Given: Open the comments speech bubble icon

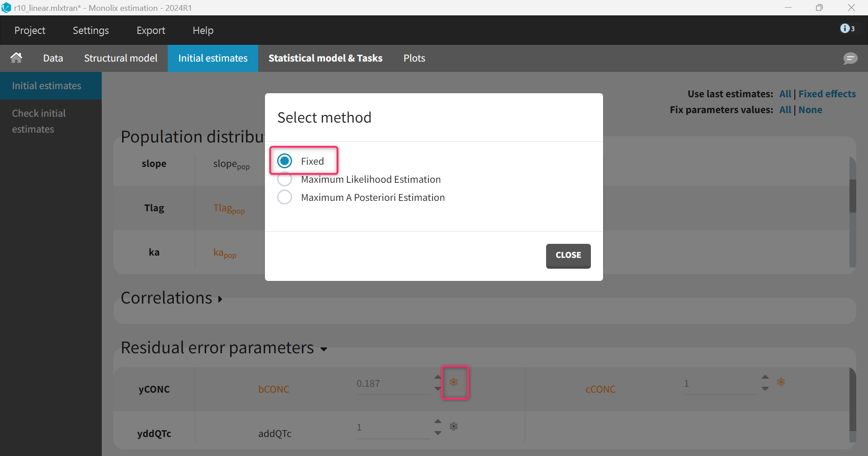Looking at the screenshot, I should 850,58.
